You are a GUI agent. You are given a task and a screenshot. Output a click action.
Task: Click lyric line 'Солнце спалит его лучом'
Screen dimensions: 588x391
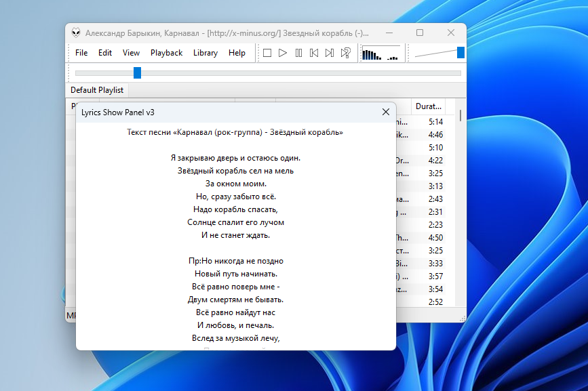[235, 222]
